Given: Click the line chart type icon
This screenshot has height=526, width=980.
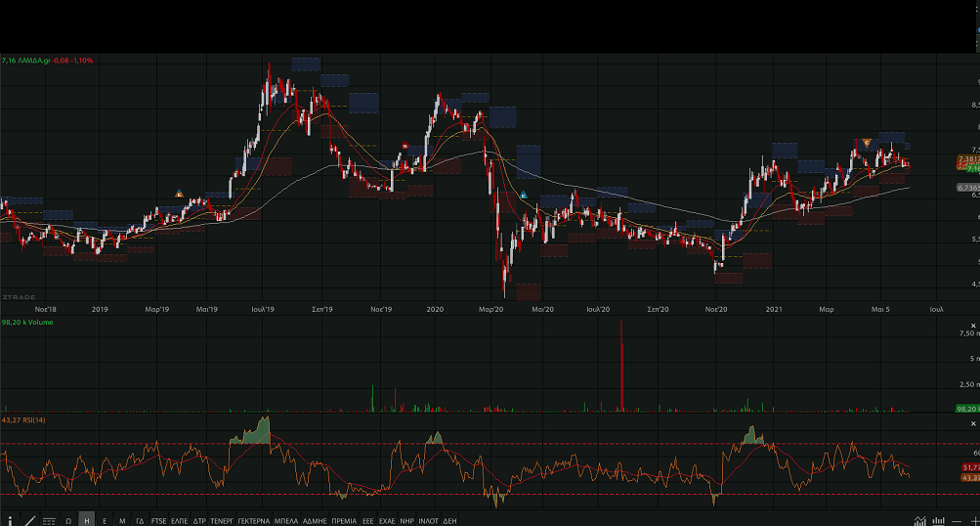Looking at the screenshot, I should [920, 521].
